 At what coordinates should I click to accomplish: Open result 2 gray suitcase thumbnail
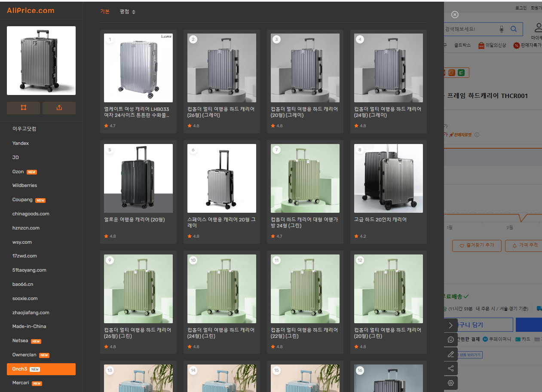pos(222,68)
